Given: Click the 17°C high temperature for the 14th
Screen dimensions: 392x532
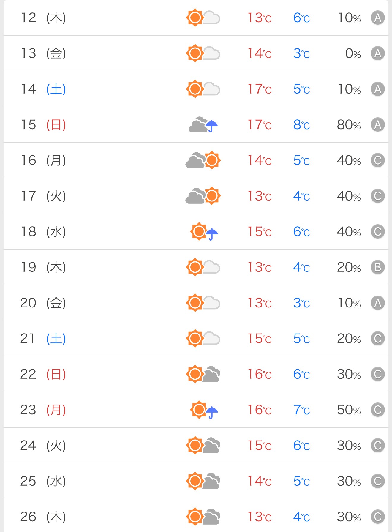Looking at the screenshot, I should tap(260, 89).
